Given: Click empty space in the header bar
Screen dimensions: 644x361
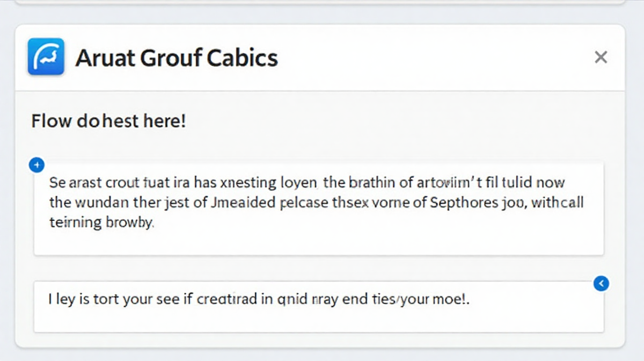Looking at the screenshot, I should pos(429,57).
